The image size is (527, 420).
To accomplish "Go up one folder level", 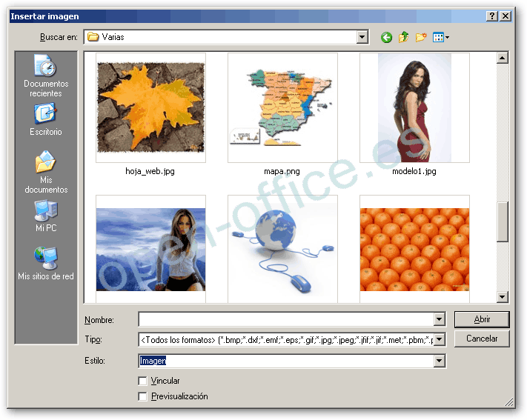I will [403, 37].
